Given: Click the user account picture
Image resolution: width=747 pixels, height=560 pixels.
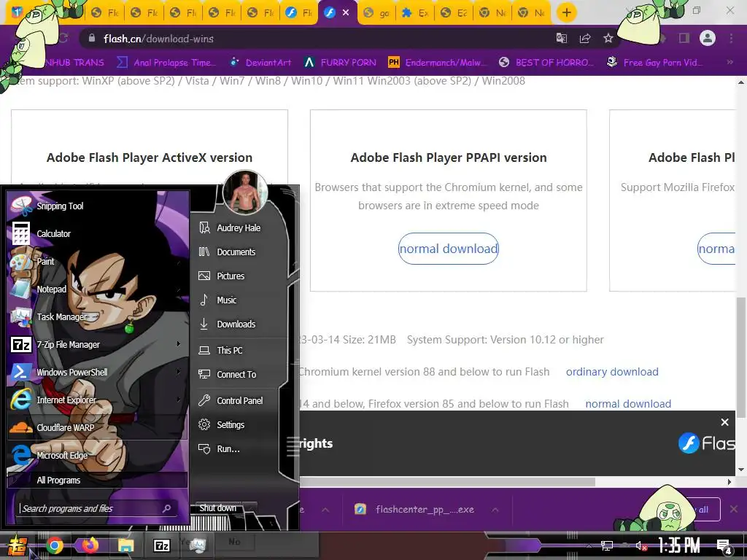Looking at the screenshot, I should click(245, 192).
